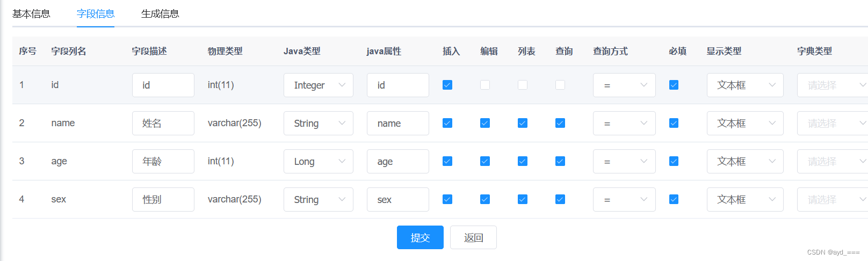Image resolution: width=868 pixels, height=261 pixels.
Task: Click the field name cell 'sex'
Action: (x=59, y=199)
